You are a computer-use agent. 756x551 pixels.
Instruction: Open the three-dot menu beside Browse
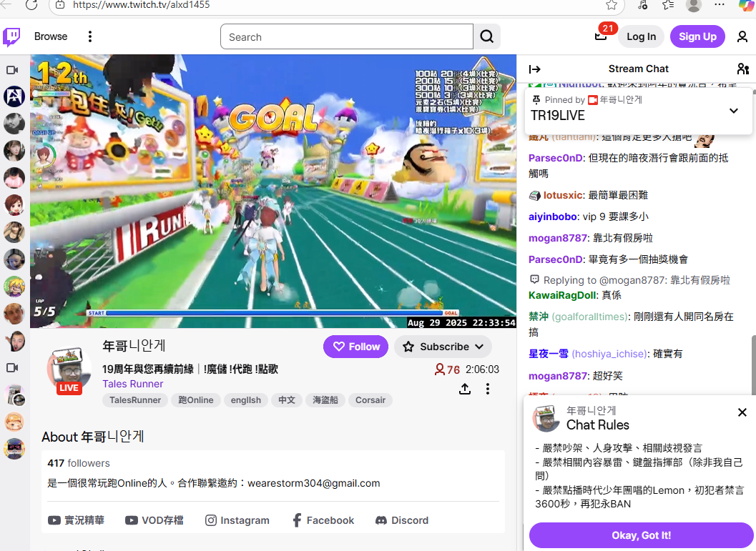point(90,36)
